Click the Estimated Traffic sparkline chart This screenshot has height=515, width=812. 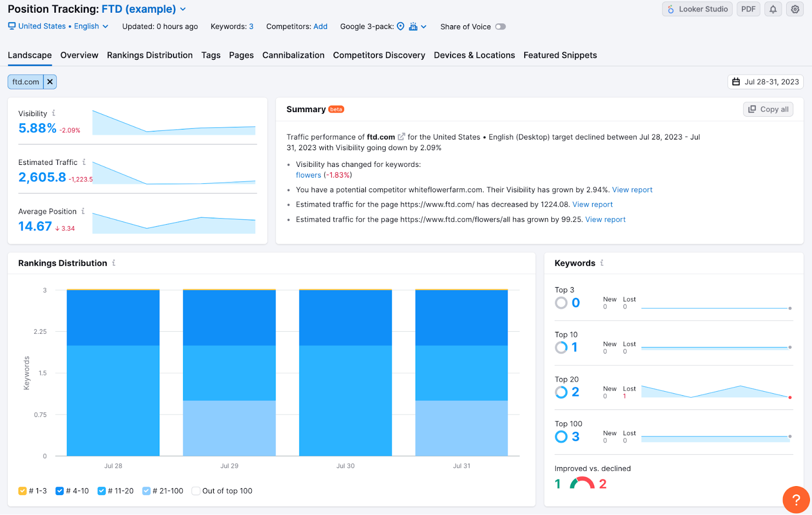click(x=174, y=173)
